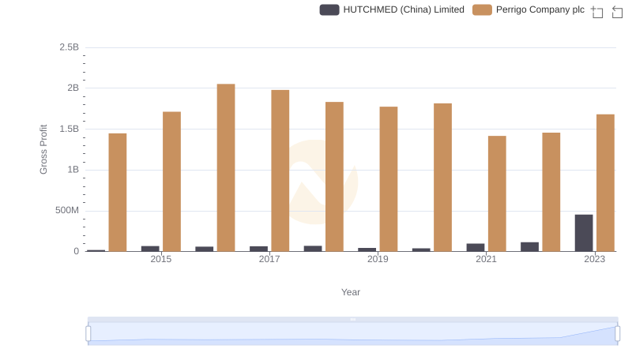The image size is (632, 364).
Task: Click the left range slider handle
Action: click(88, 333)
